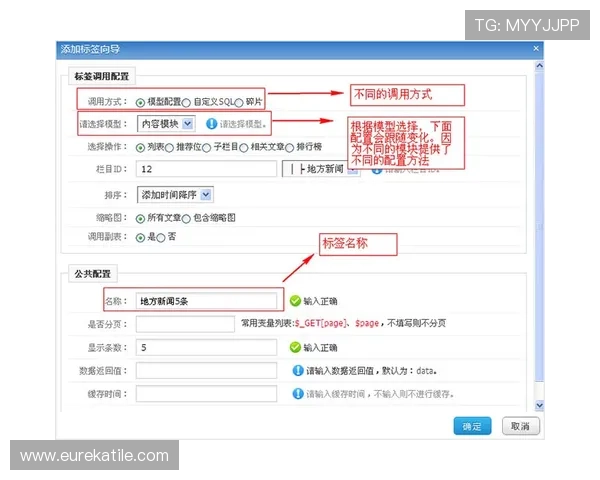
Task: Click the 显示条数 input field with 5
Action: (x=206, y=347)
